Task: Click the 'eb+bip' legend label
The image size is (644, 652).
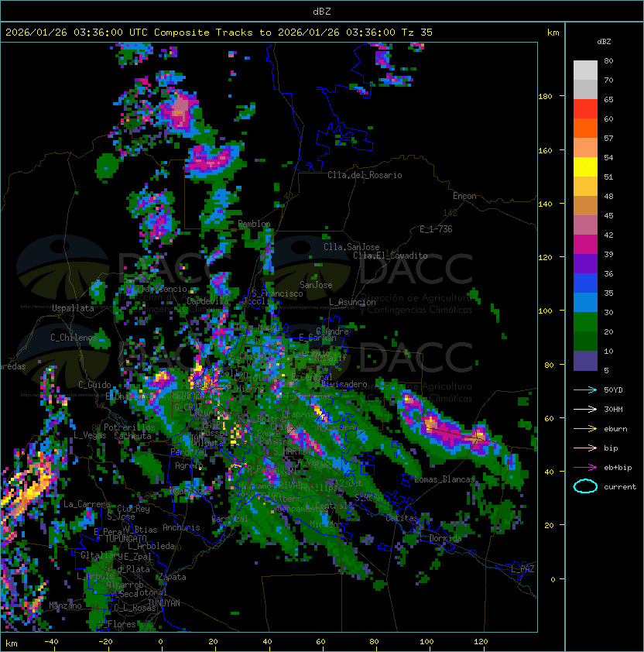Action: click(x=618, y=468)
